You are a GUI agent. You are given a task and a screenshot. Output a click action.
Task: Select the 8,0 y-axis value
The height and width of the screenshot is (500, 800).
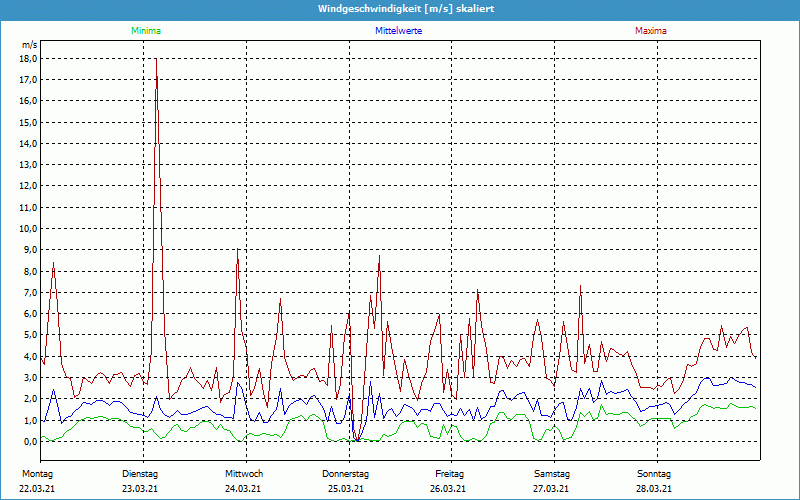point(31,271)
